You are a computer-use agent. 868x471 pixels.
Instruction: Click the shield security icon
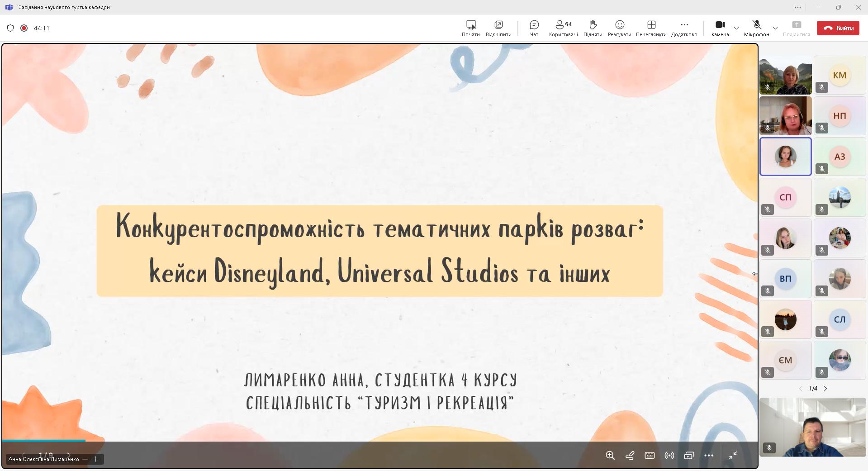[10, 28]
